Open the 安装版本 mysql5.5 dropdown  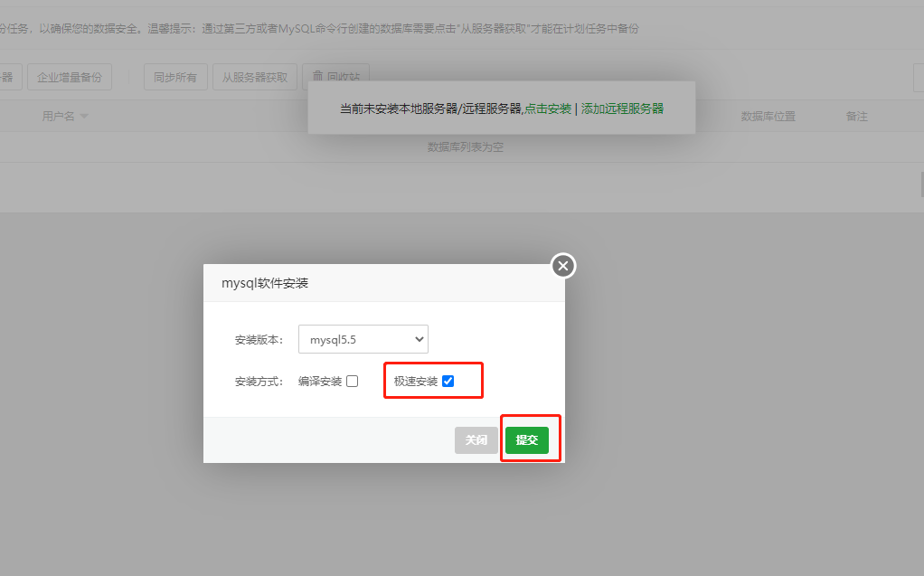363,340
